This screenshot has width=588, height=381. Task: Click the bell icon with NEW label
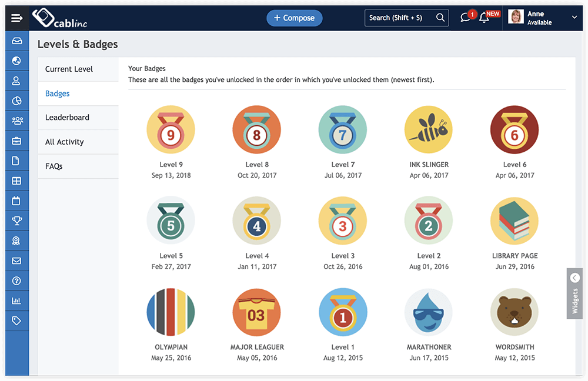pos(485,19)
